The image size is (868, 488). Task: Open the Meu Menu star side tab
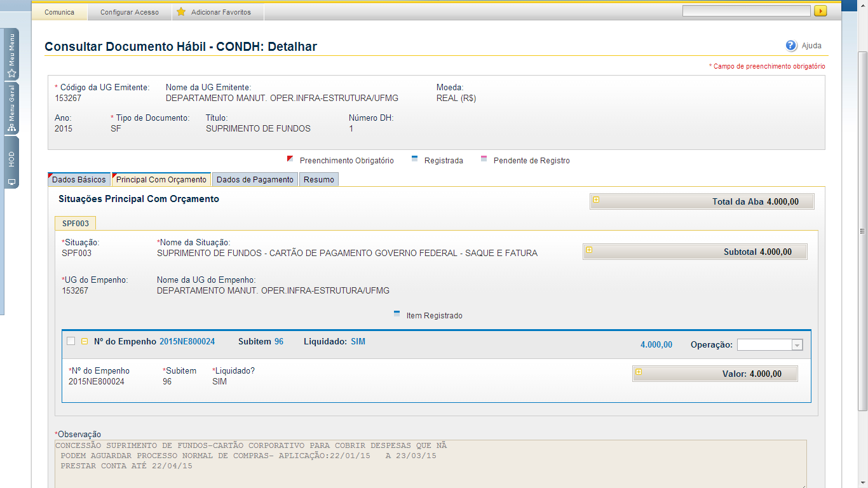(11, 55)
